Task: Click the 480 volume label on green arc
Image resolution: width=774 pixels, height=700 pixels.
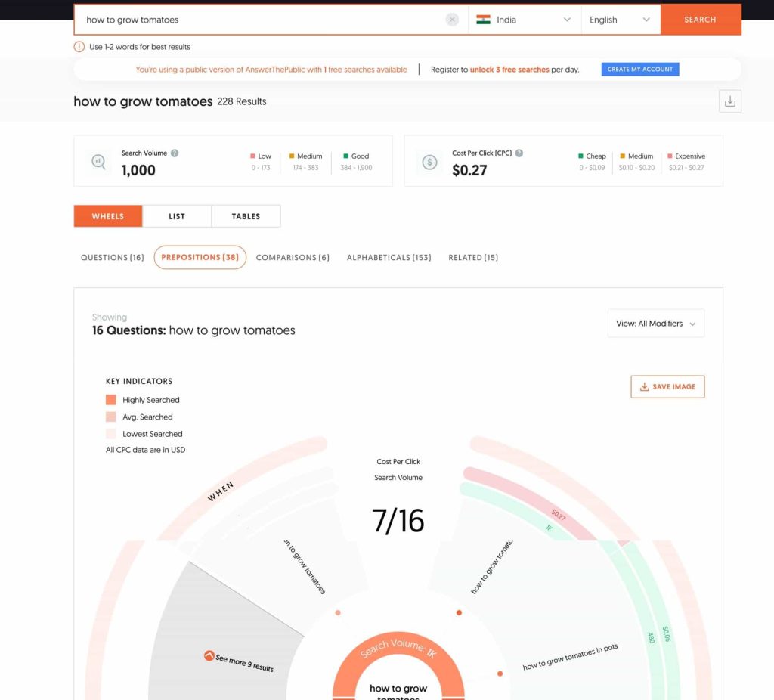Action: 652,637
